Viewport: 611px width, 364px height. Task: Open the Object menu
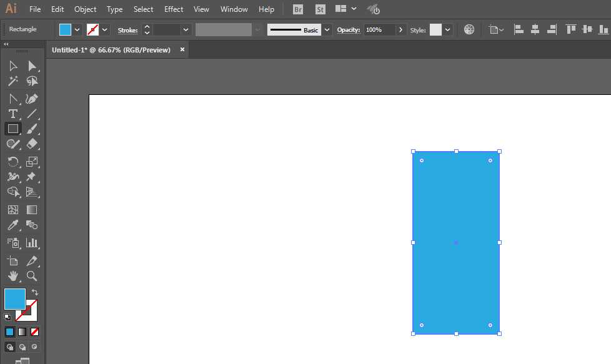(x=86, y=9)
